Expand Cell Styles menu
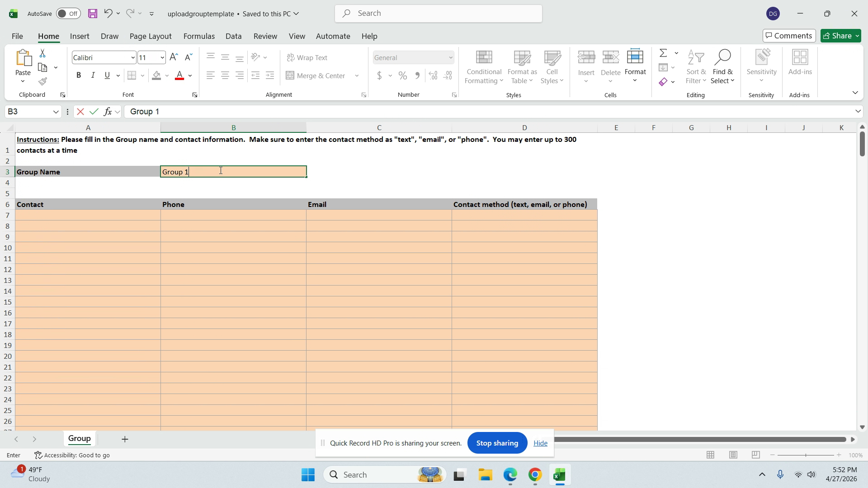This screenshot has width=868, height=488. [x=552, y=67]
